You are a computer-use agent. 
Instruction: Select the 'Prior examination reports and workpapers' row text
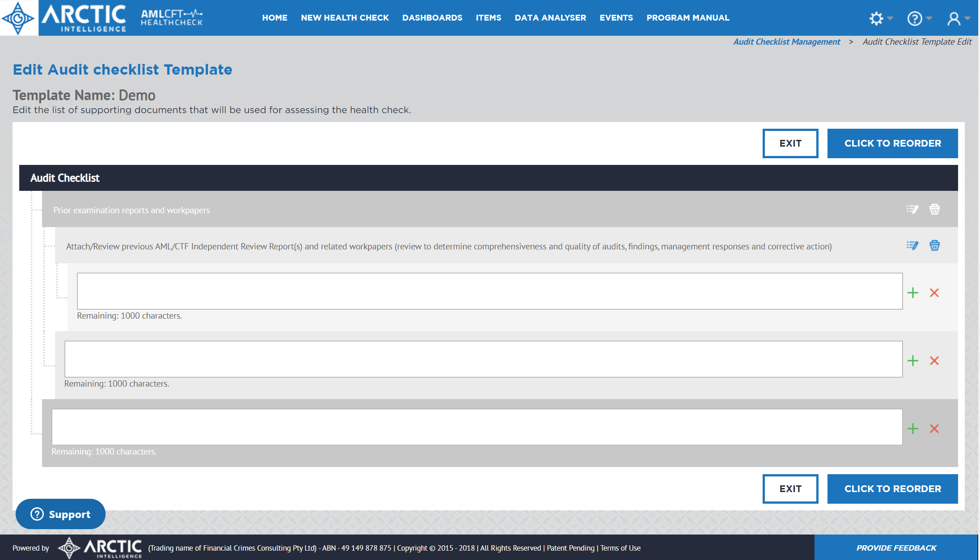tap(132, 210)
